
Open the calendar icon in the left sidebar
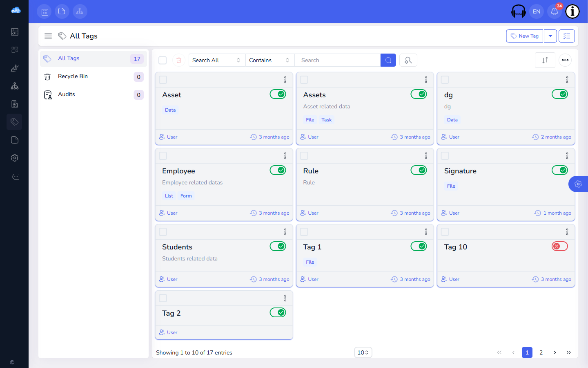15,32
